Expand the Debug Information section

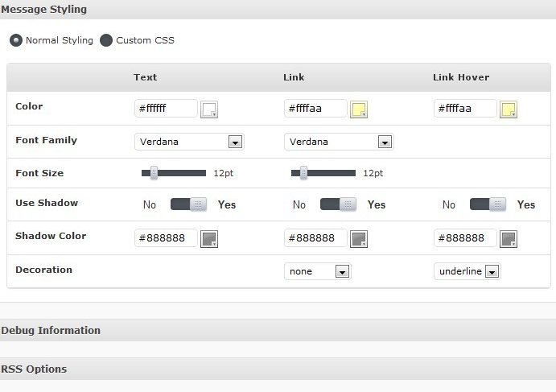click(278, 330)
